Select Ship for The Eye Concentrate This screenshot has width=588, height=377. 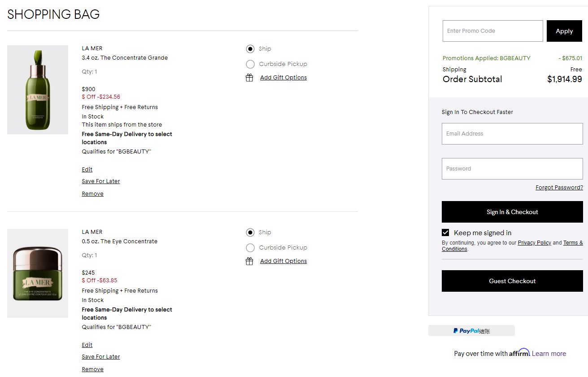point(250,232)
